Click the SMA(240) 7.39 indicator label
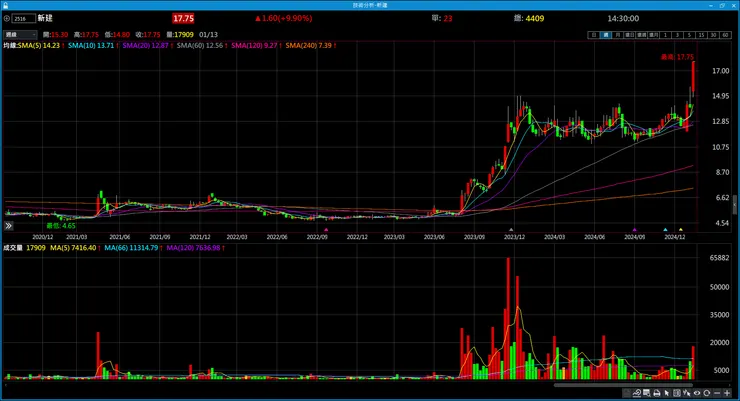The image size is (740, 401). click(311, 45)
